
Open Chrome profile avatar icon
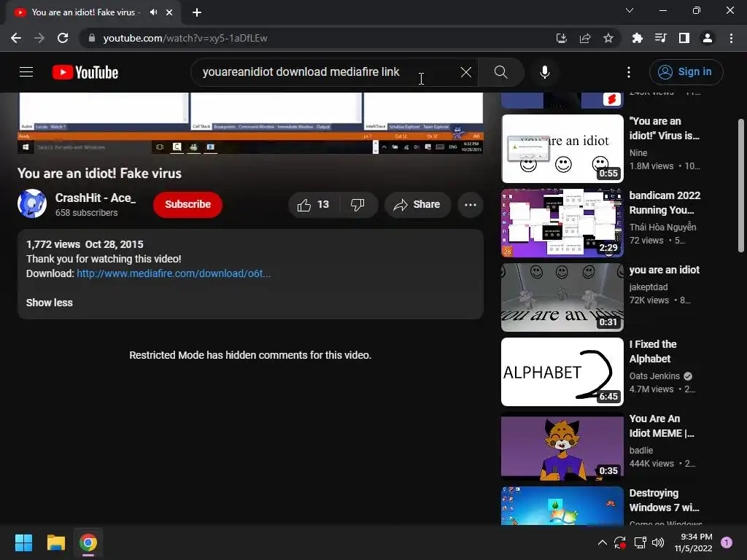pos(708,38)
